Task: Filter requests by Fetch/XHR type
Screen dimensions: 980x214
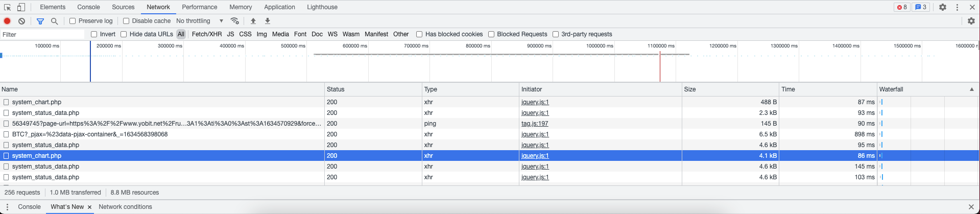Action: pyautogui.click(x=206, y=34)
